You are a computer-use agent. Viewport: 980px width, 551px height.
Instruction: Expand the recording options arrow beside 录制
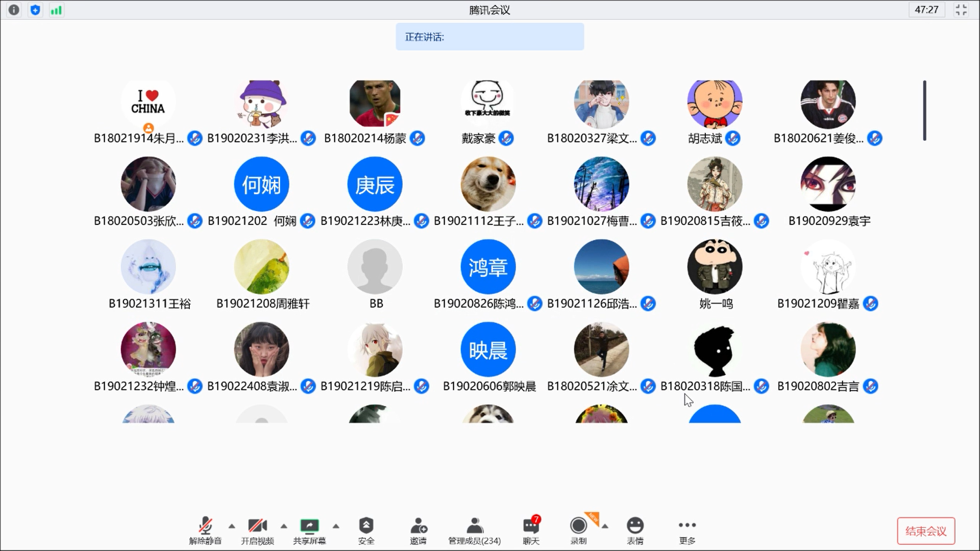tap(605, 526)
